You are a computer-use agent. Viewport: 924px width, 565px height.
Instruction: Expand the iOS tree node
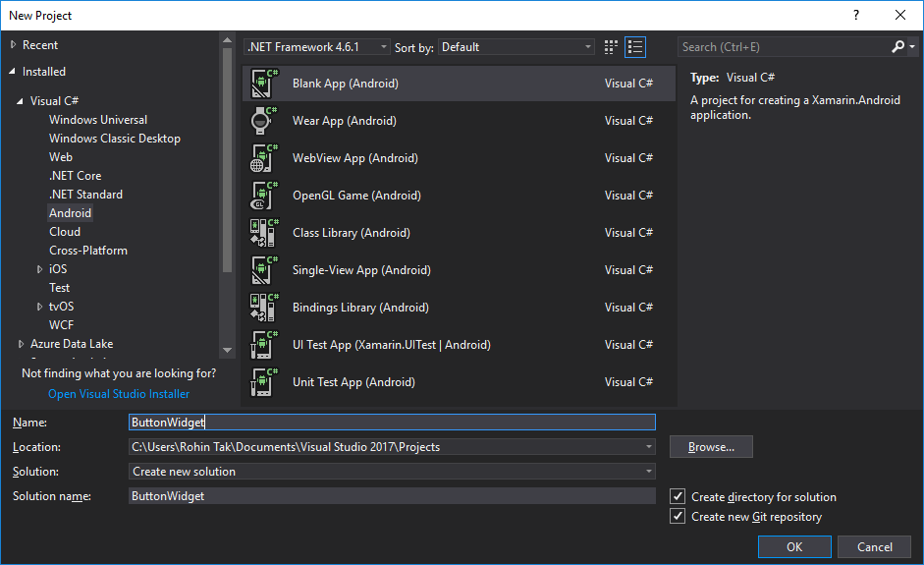point(39,269)
